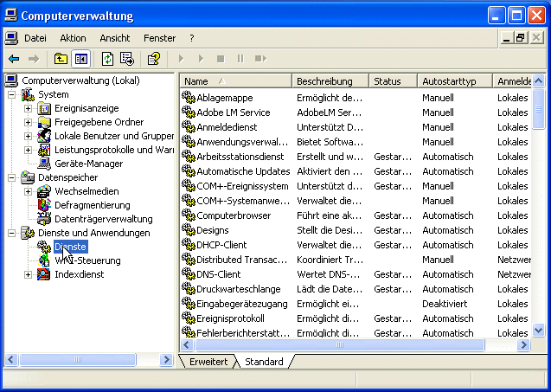Click the up one level folder icon
551x392 pixels.
pyautogui.click(x=60, y=59)
